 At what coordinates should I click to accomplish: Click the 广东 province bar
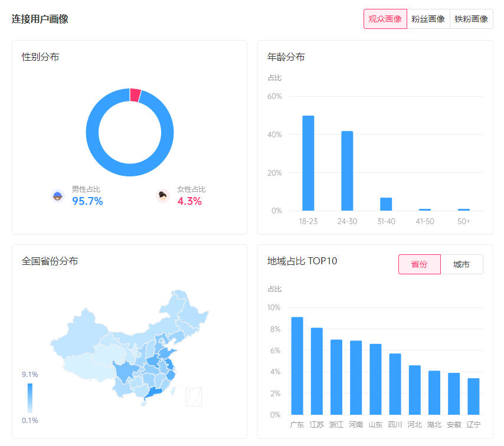[x=297, y=366]
